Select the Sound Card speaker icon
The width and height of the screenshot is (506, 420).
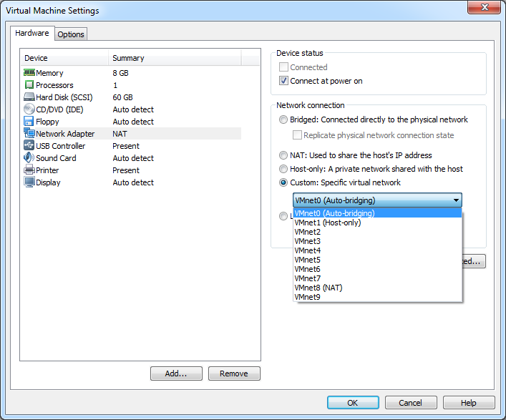pos(29,158)
